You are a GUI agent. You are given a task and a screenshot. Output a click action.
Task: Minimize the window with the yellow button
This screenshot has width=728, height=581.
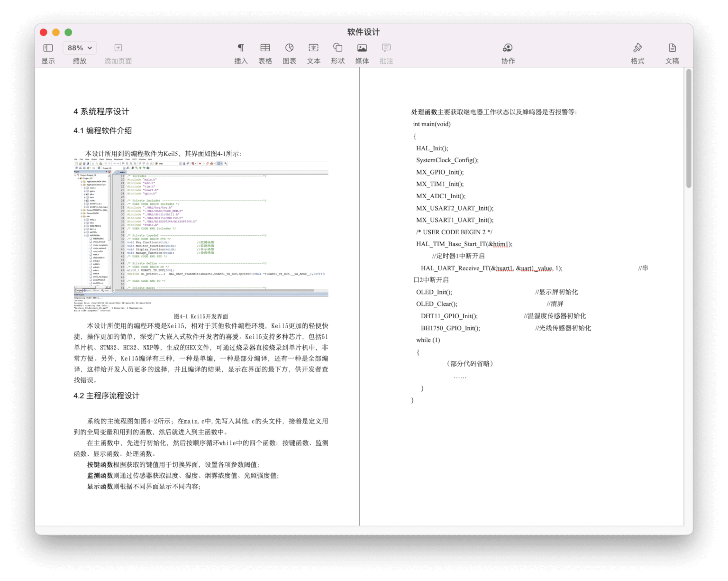tap(56, 32)
